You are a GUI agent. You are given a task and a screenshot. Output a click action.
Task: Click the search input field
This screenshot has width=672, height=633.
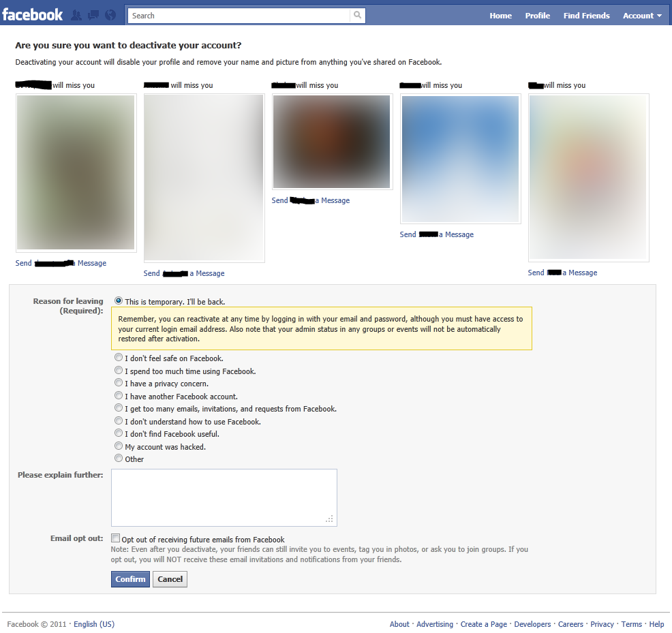[239, 14]
